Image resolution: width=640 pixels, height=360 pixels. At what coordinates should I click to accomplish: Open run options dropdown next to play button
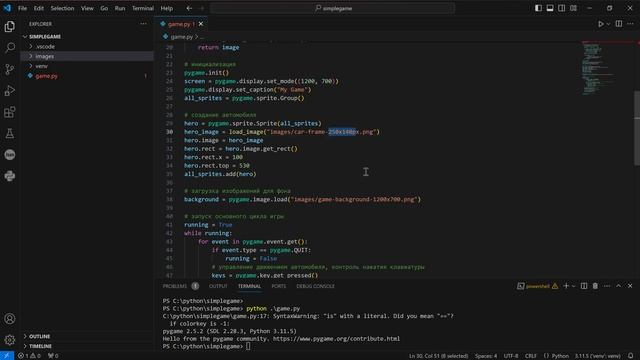608,24
